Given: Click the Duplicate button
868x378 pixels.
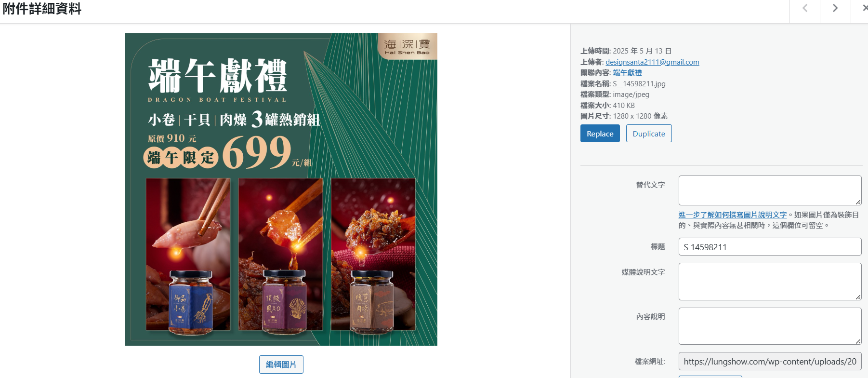Looking at the screenshot, I should [x=649, y=134].
